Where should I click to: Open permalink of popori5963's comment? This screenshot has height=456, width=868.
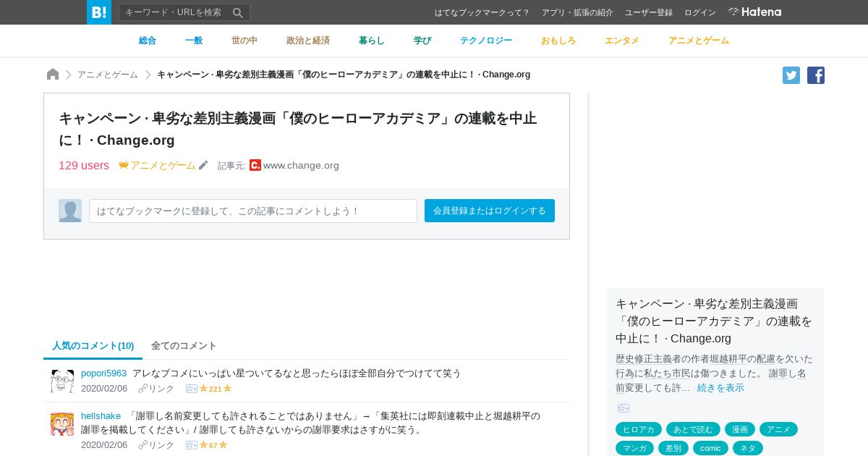tap(156, 389)
